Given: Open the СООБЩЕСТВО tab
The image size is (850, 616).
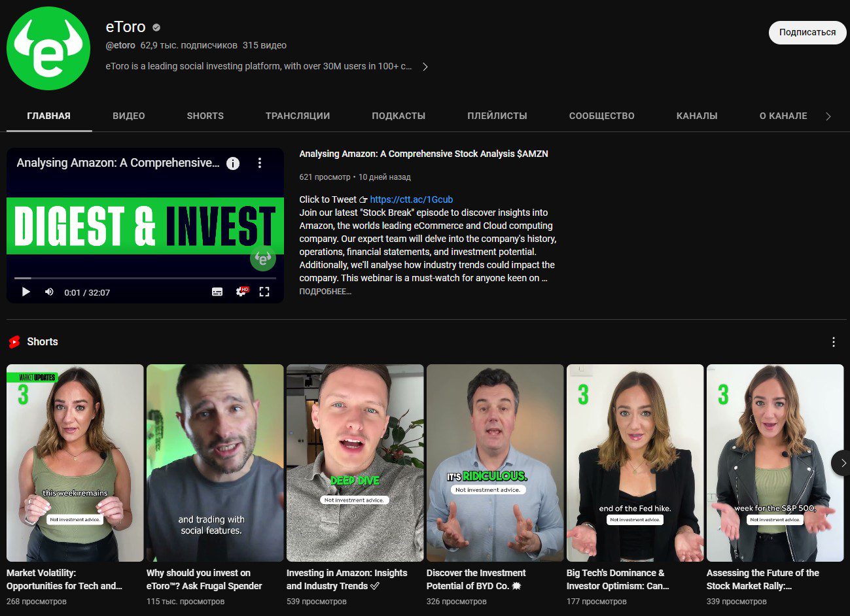Looking at the screenshot, I should [602, 116].
